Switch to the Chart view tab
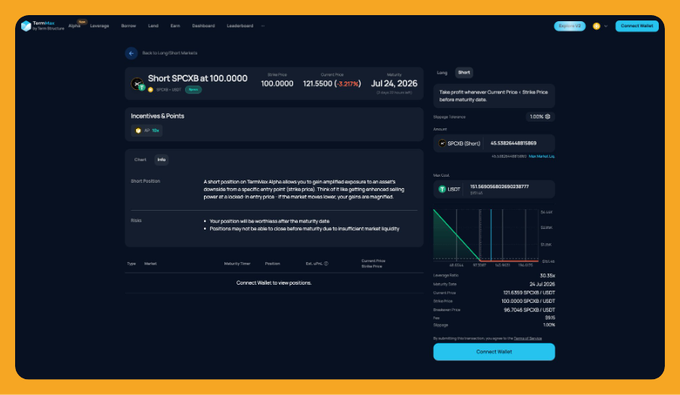The width and height of the screenshot is (680, 395). pyautogui.click(x=140, y=160)
